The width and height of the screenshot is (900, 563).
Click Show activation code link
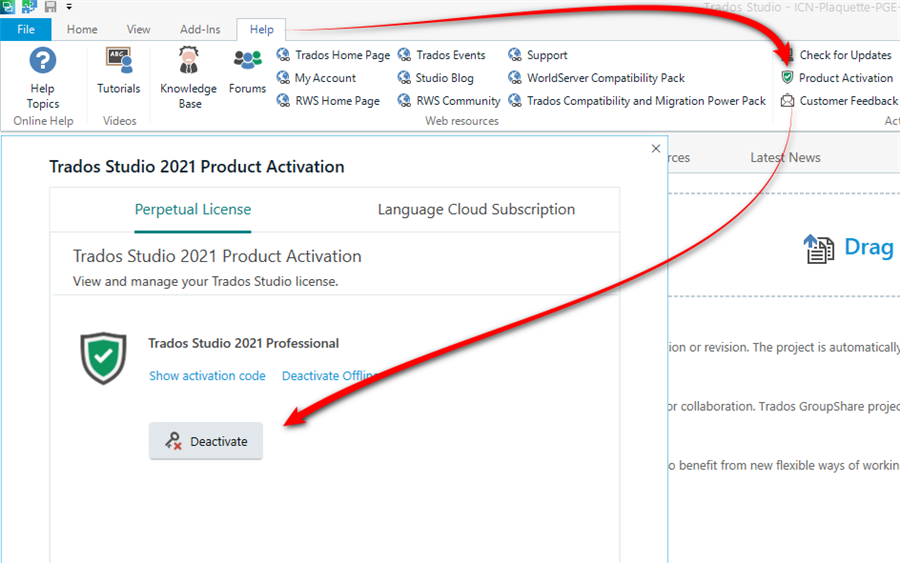click(207, 376)
